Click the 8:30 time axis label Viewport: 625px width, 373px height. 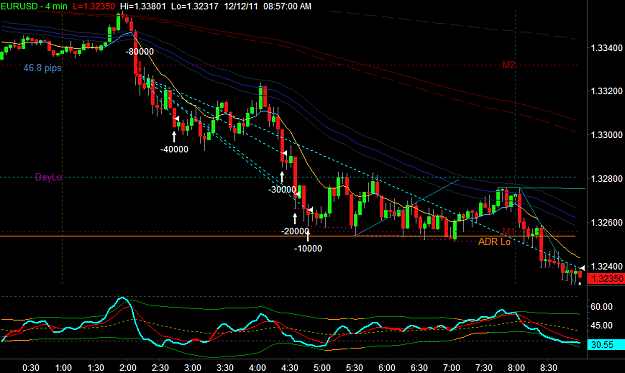click(x=548, y=367)
